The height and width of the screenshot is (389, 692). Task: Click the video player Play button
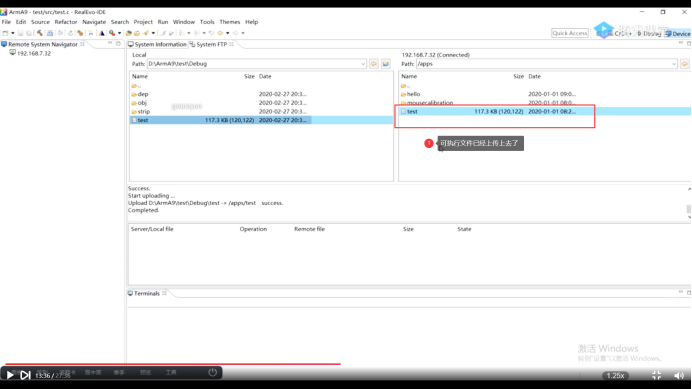(x=10, y=375)
